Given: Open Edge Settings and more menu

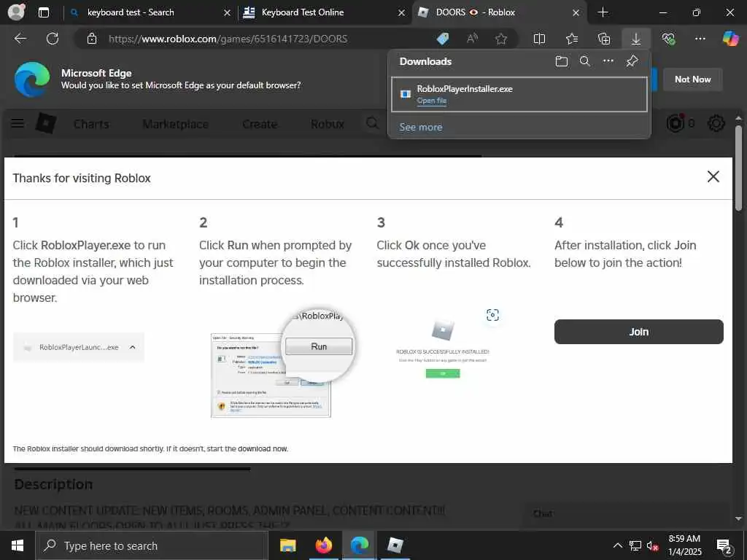Looking at the screenshot, I should [x=700, y=39].
